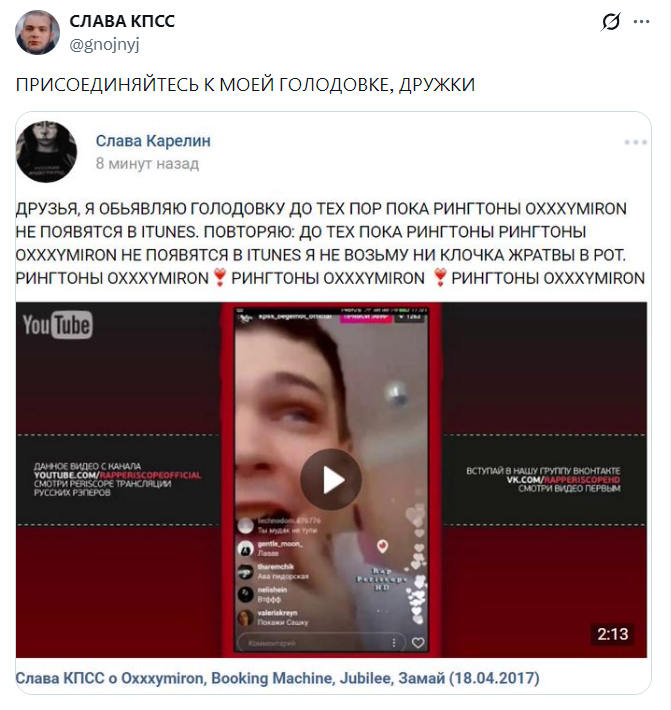The width and height of the screenshot is (671, 710).
Task: Click the '8 минут назад' timestamp
Action: coord(147,163)
